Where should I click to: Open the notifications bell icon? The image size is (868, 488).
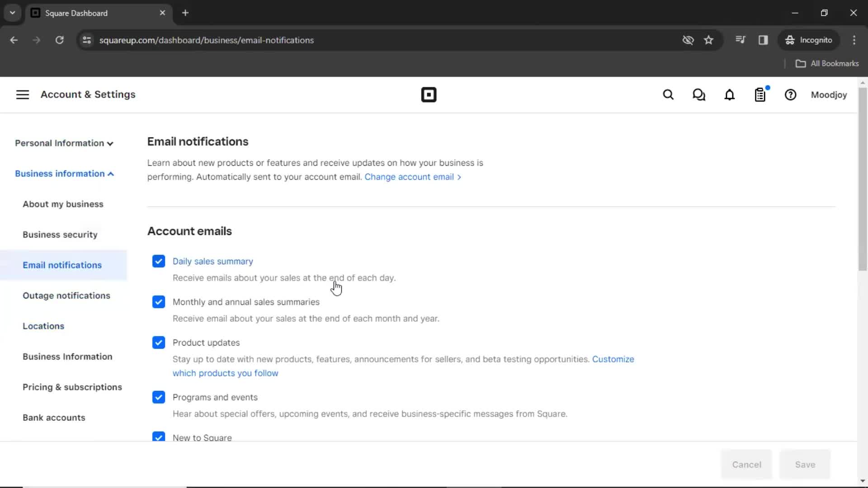tap(730, 95)
